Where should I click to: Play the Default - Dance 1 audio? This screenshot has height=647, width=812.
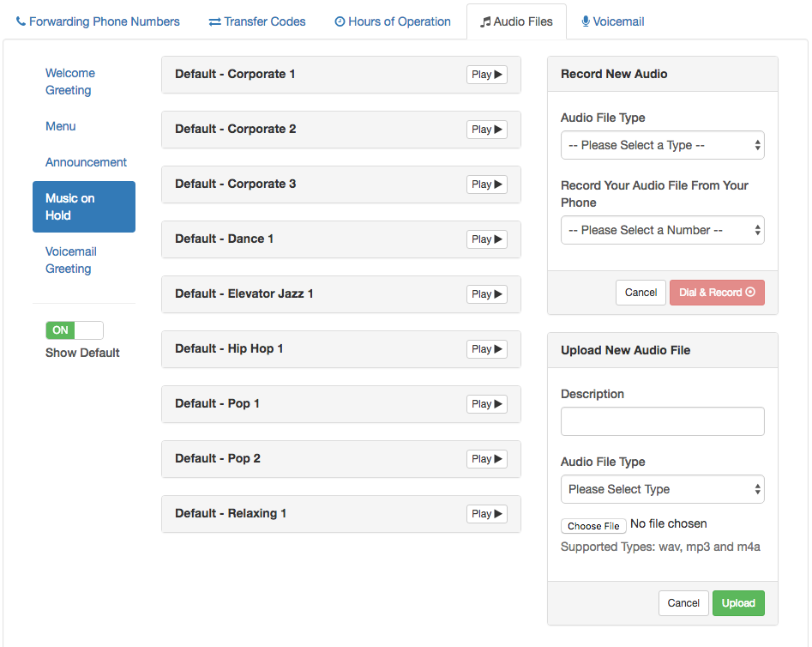(x=486, y=239)
